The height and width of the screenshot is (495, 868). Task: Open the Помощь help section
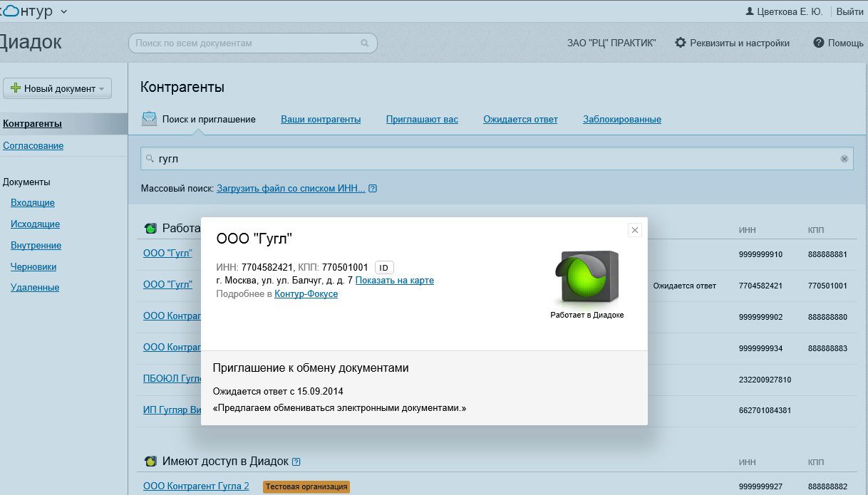[838, 43]
